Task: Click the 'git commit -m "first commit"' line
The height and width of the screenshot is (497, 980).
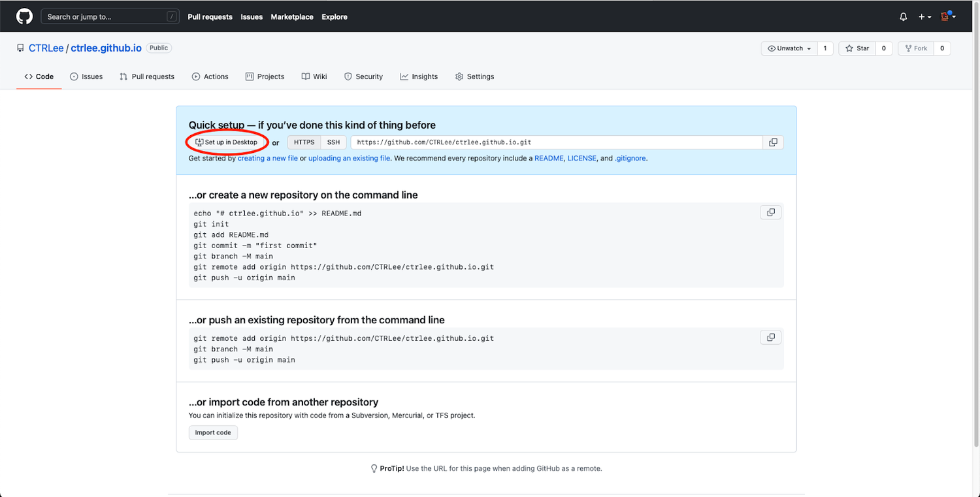Action: tap(255, 246)
